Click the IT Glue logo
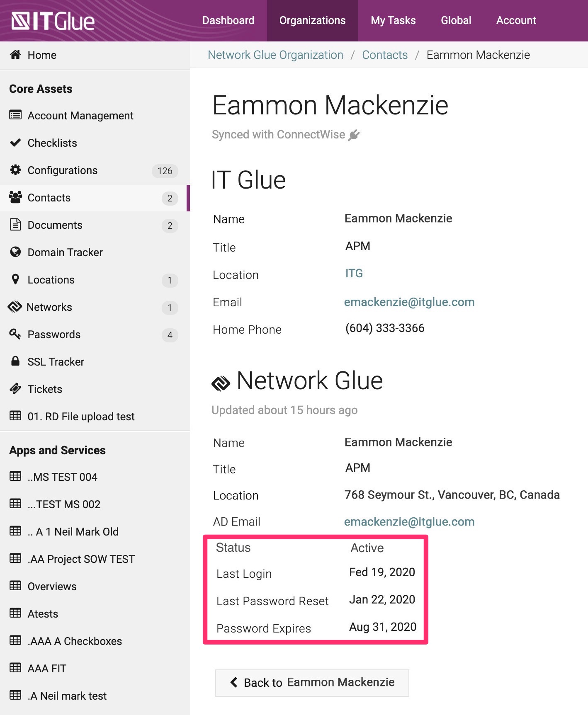The height and width of the screenshot is (715, 588). [53, 21]
